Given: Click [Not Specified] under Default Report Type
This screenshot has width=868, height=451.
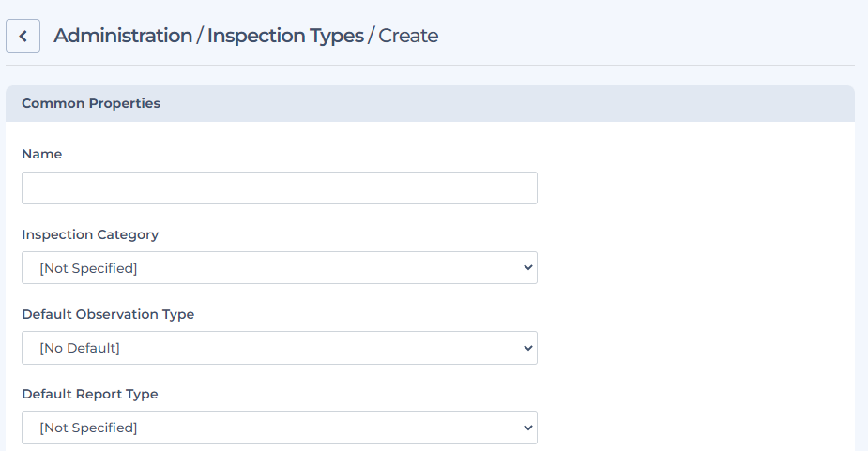Looking at the screenshot, I should [x=88, y=428].
